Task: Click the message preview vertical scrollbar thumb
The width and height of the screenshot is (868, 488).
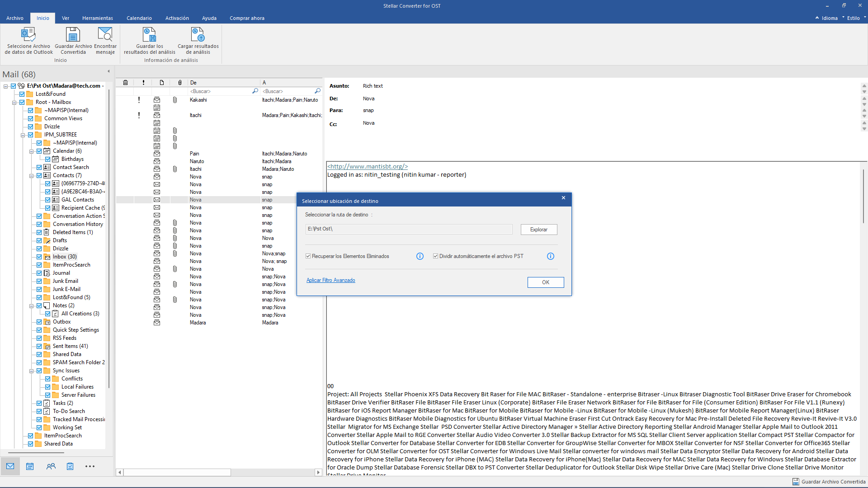Action: pos(863,196)
